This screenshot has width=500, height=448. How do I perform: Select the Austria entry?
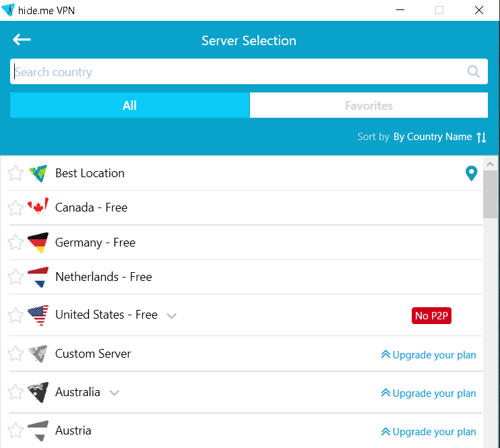[x=246, y=430]
